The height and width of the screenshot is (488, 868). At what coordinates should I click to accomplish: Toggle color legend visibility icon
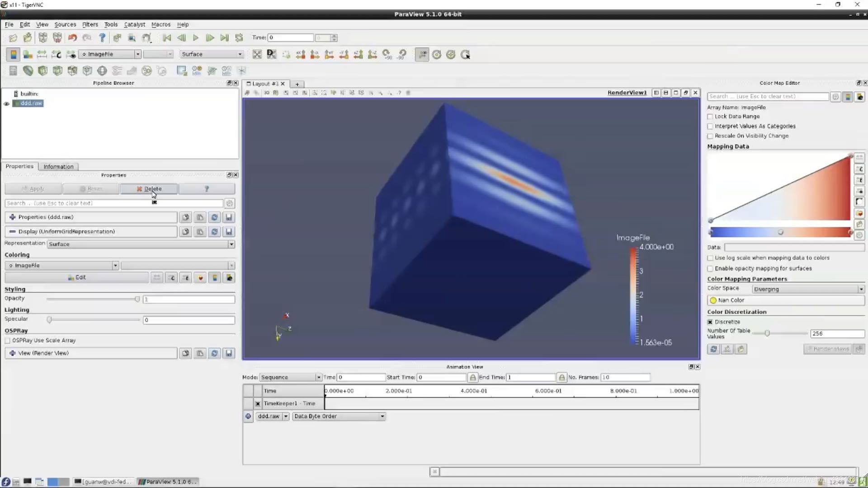13,55
